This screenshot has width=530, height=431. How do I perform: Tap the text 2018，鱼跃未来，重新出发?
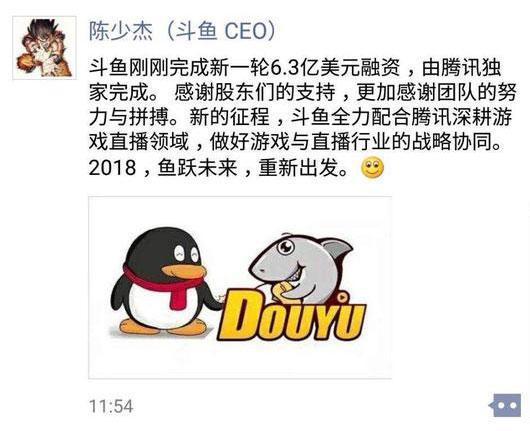(218, 167)
